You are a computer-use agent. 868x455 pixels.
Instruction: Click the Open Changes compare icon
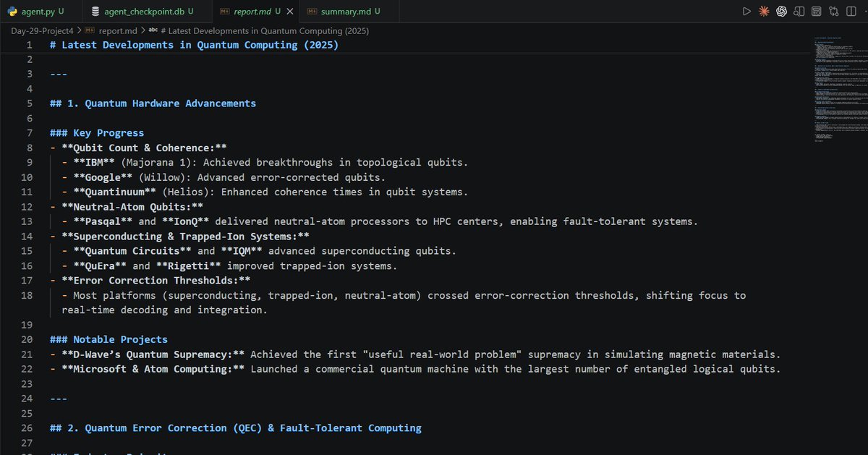834,12
